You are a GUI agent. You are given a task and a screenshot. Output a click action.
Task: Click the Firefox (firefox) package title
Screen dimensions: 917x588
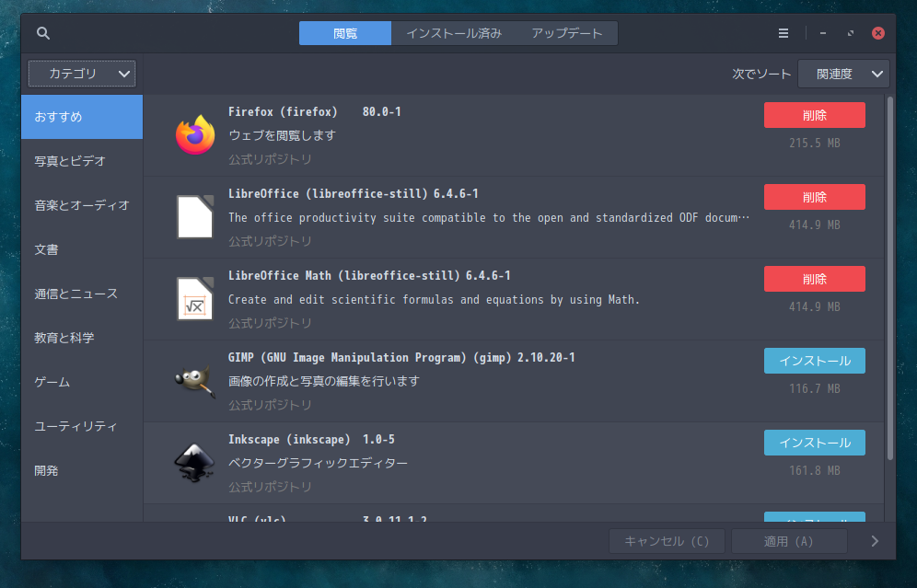[x=283, y=111]
